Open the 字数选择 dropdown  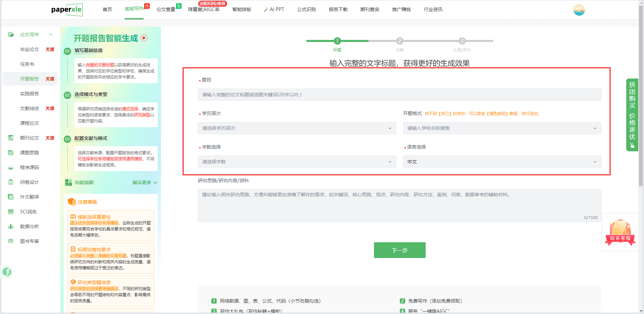297,162
